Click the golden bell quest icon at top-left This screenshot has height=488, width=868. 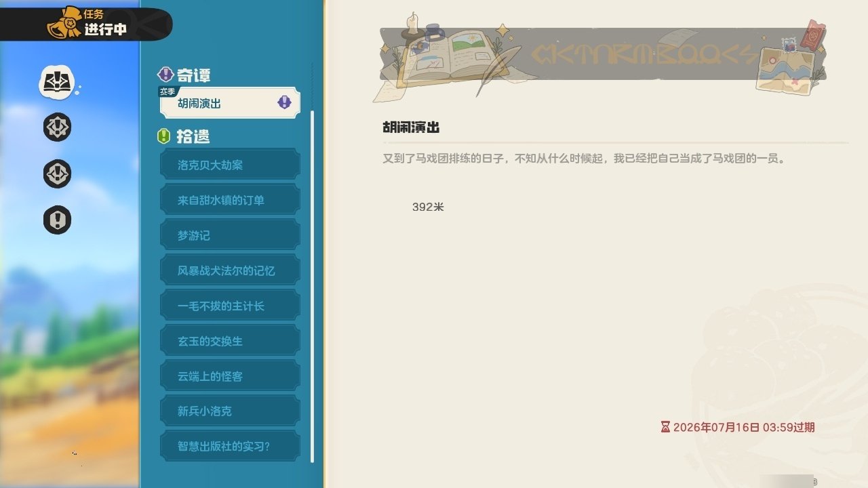coord(64,24)
